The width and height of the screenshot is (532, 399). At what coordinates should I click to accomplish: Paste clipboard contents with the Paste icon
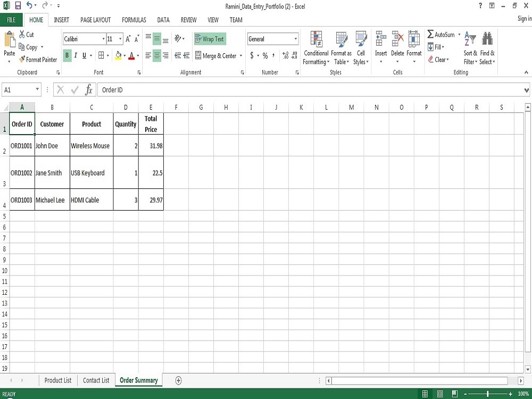pos(10,39)
